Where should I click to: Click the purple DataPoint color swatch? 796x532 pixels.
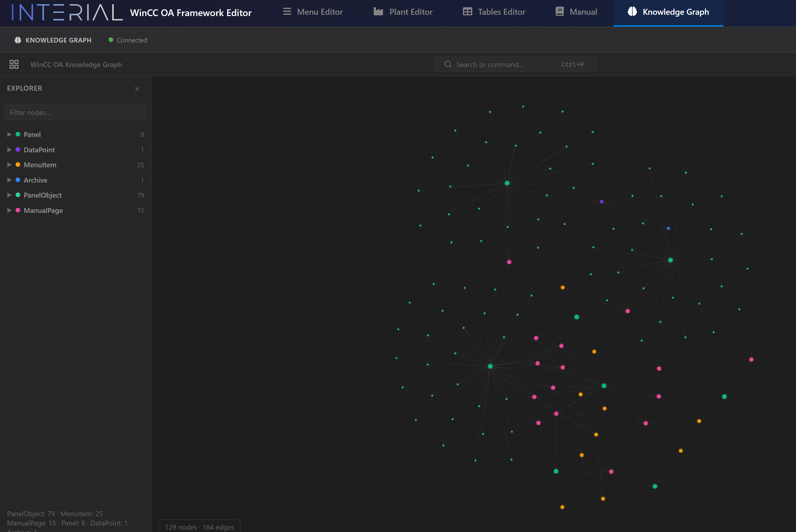pyautogui.click(x=18, y=149)
